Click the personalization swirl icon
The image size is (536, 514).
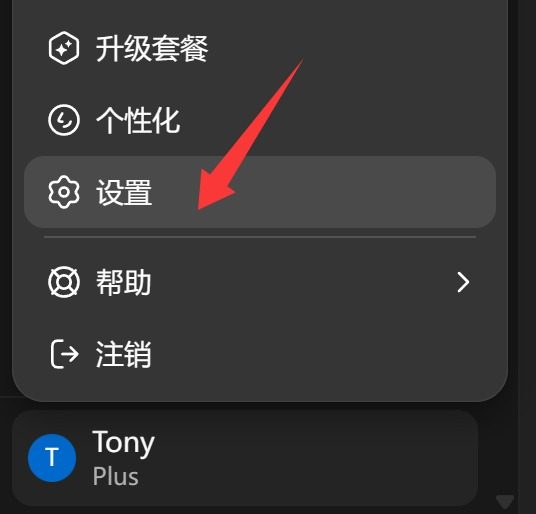[64, 120]
